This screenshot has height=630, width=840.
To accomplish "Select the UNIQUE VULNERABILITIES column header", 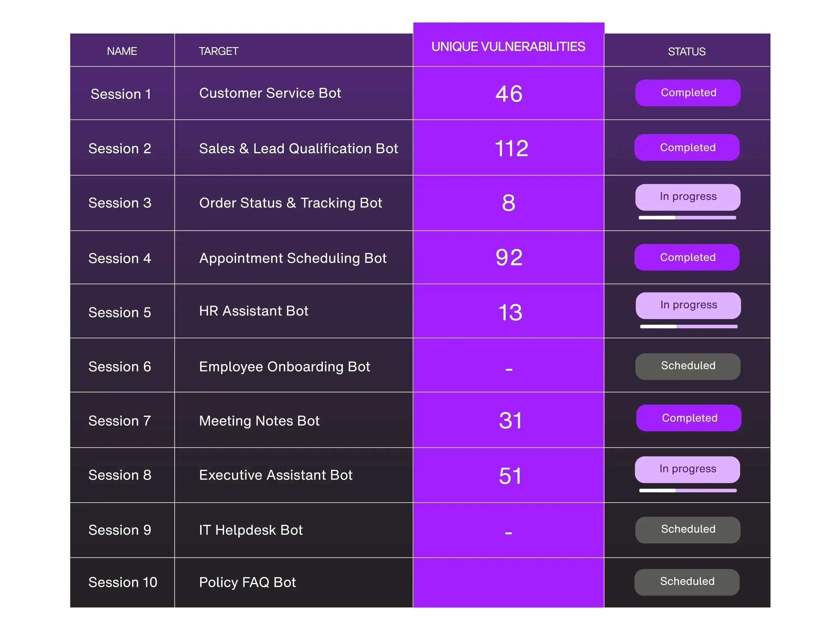I will (508, 46).
